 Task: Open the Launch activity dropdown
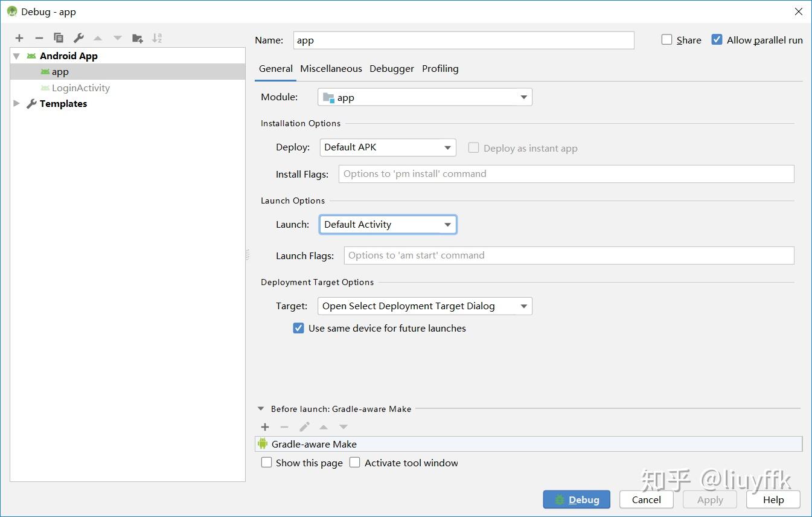pyautogui.click(x=448, y=224)
